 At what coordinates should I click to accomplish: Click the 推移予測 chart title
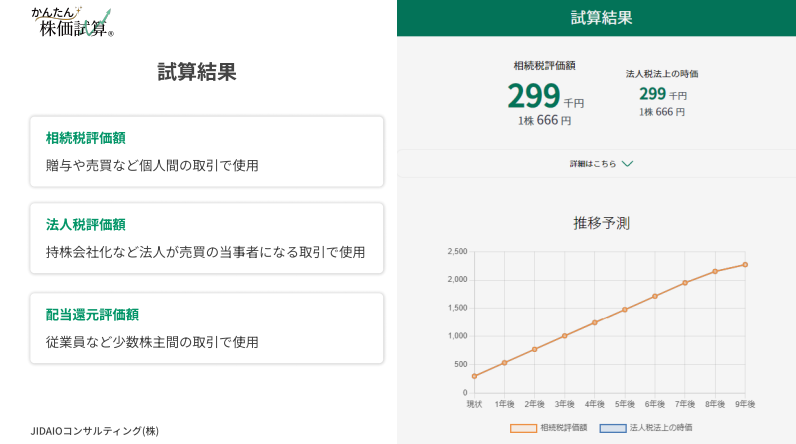[601, 222]
